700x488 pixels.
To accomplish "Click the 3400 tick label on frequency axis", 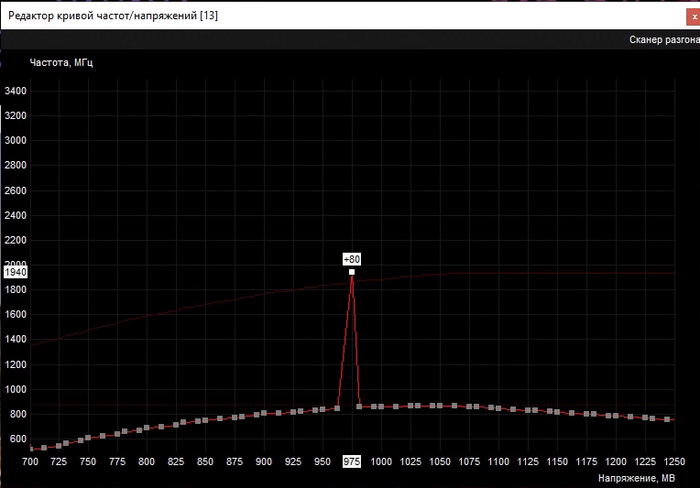I will [x=15, y=91].
